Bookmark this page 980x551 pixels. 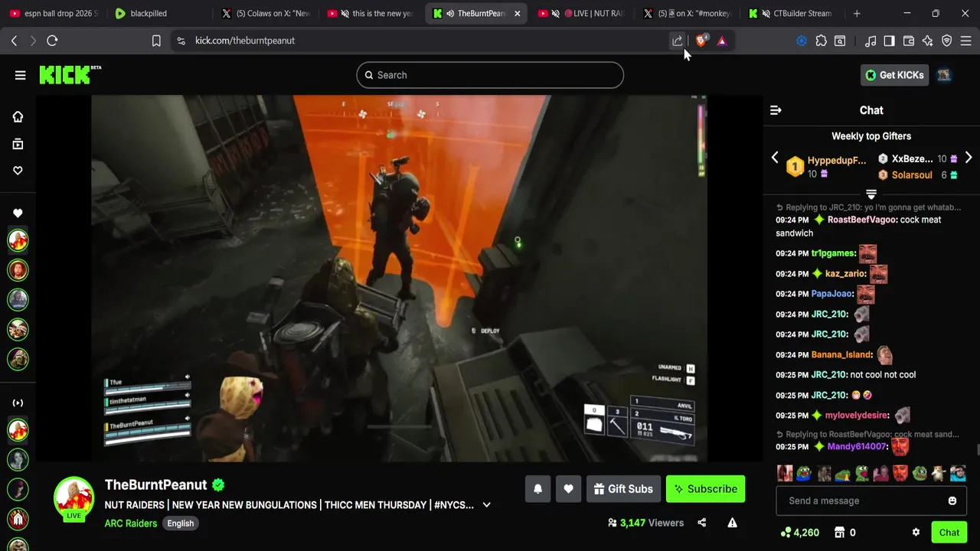pyautogui.click(x=156, y=41)
